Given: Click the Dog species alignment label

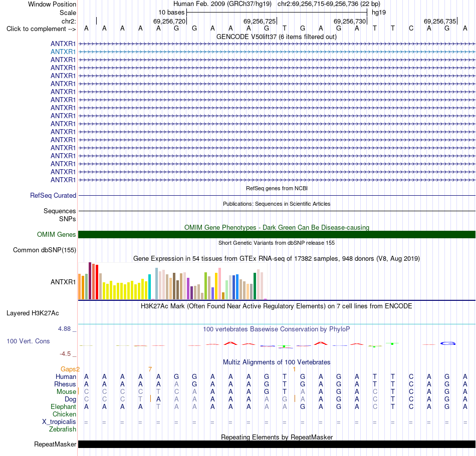Looking at the screenshot, I should pyautogui.click(x=70, y=399).
